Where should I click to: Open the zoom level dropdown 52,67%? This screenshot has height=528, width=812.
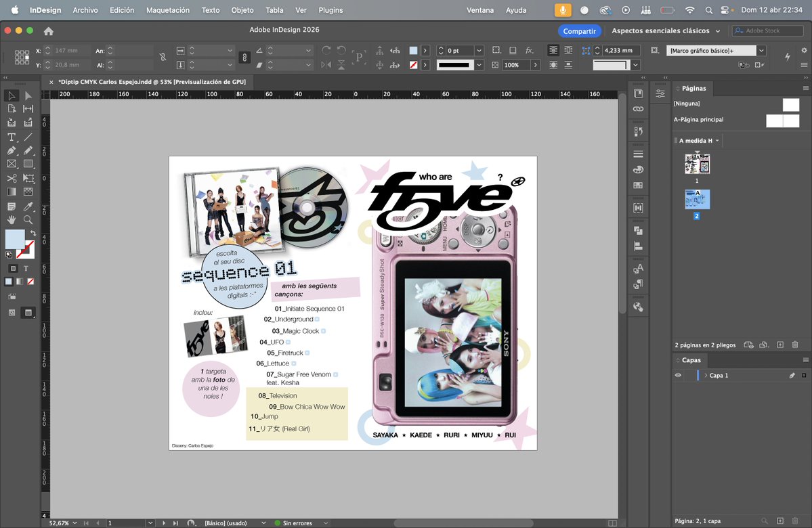[x=74, y=523]
